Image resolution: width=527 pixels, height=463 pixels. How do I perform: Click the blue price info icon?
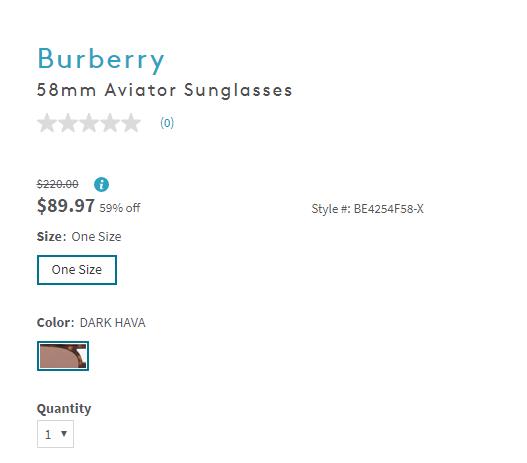pyautogui.click(x=101, y=184)
